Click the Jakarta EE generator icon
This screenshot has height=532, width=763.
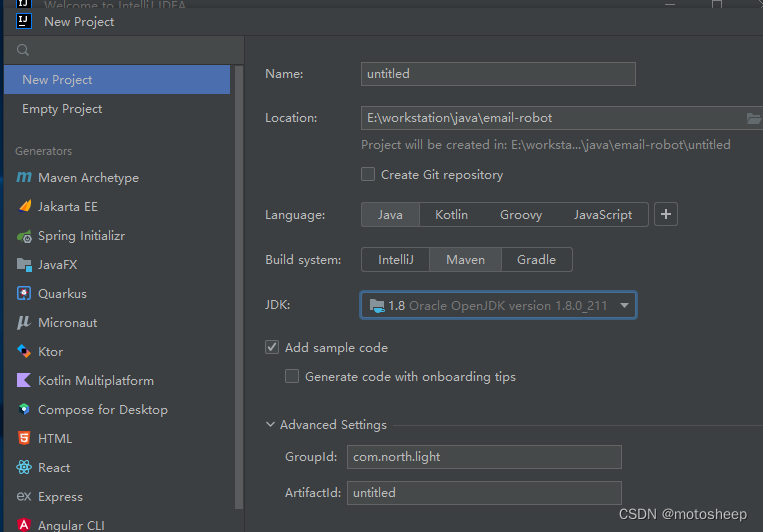(24, 206)
